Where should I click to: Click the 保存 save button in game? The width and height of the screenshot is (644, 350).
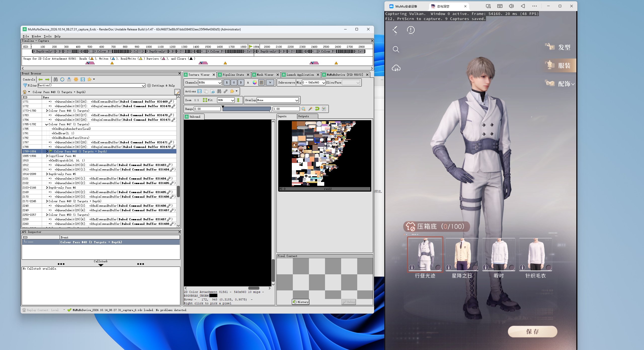click(x=532, y=332)
